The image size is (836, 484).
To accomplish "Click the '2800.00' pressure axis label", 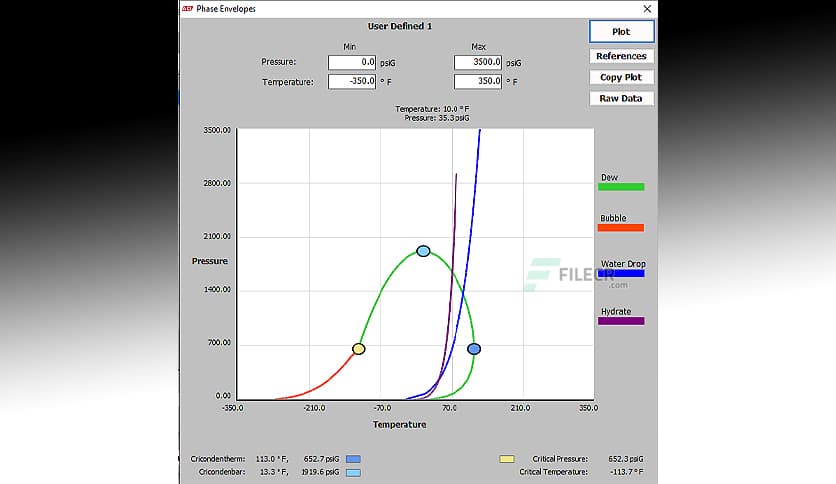I will click(x=217, y=183).
